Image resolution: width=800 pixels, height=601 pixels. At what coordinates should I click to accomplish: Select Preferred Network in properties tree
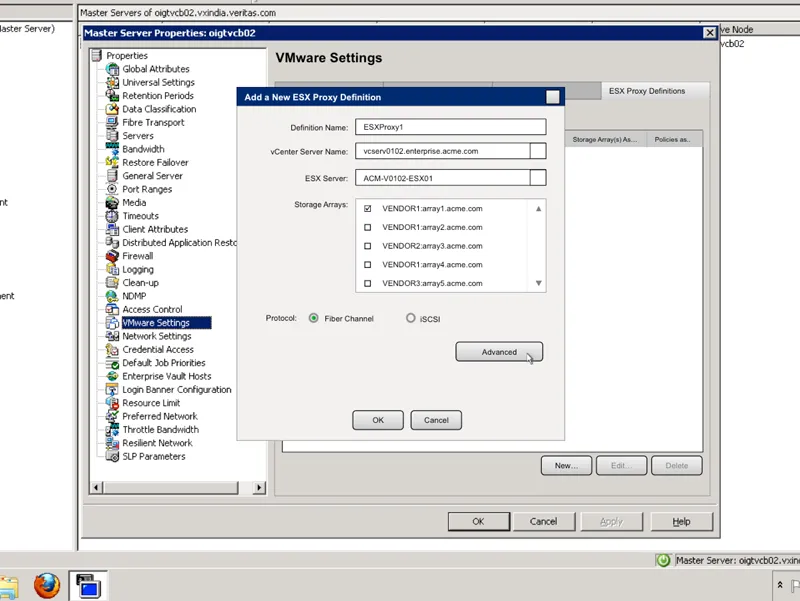tap(160, 416)
